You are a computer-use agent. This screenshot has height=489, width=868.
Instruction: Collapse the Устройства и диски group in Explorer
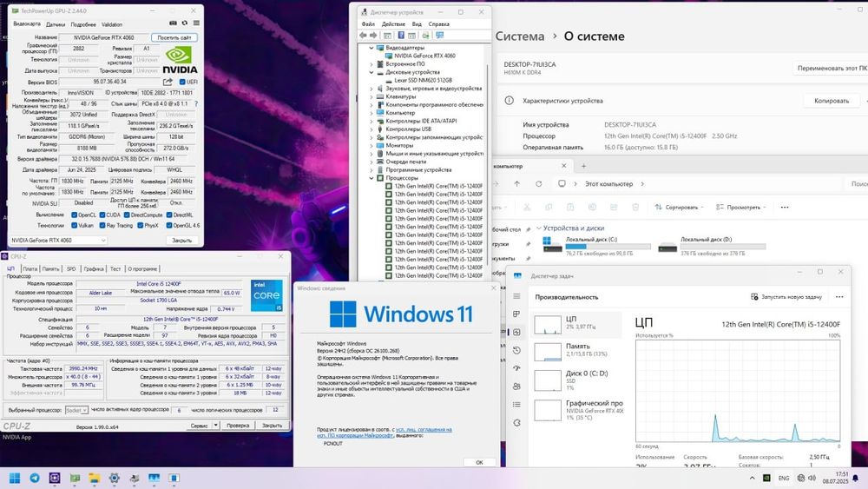pos(539,228)
